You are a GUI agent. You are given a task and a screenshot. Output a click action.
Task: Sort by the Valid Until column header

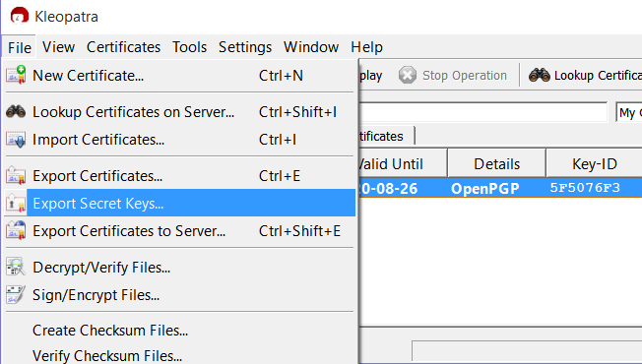click(403, 164)
